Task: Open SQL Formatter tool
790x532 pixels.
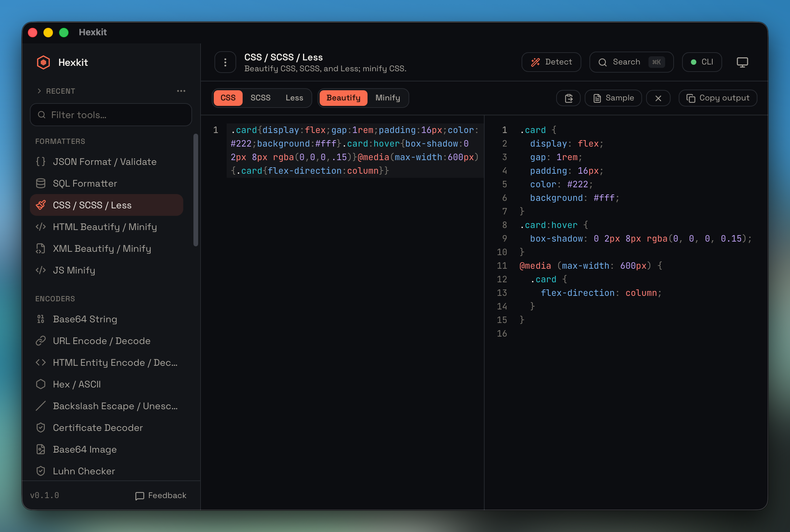Action: pyautogui.click(x=107, y=184)
